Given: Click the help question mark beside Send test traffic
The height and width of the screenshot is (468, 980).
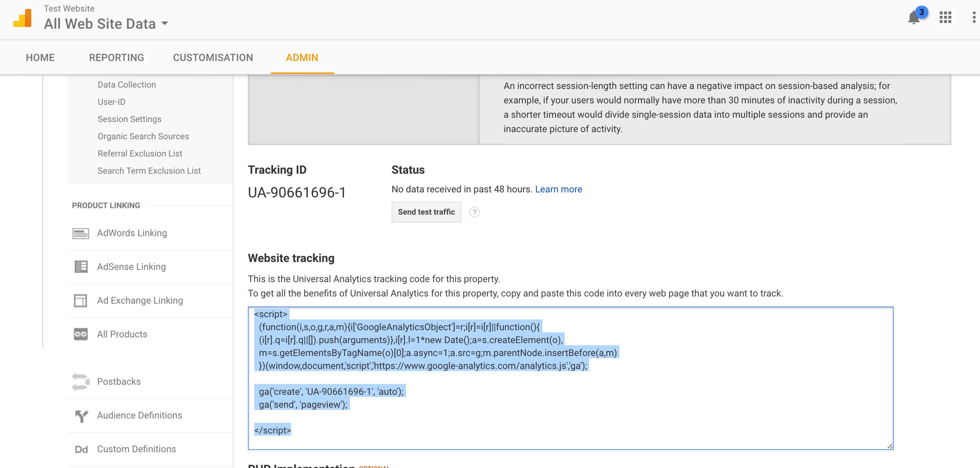Looking at the screenshot, I should click(474, 212).
